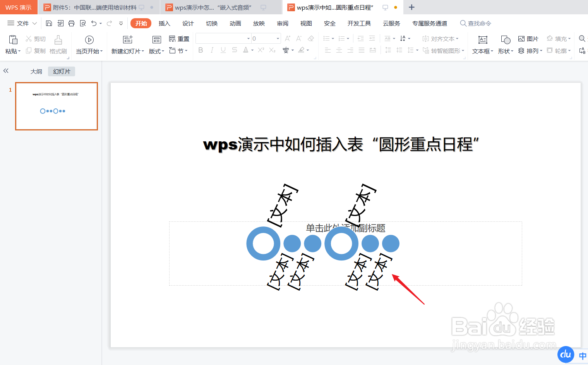Clear formatting with the eraser icon

[310, 38]
